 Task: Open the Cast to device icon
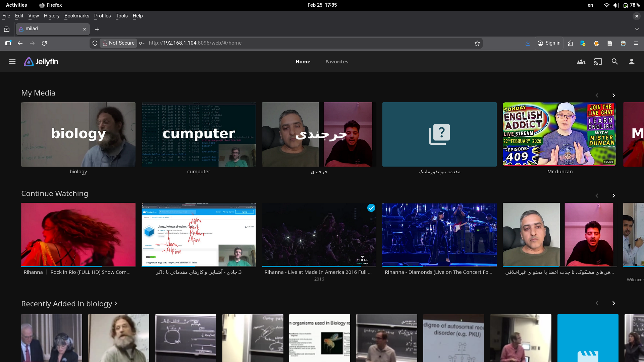[598, 62]
